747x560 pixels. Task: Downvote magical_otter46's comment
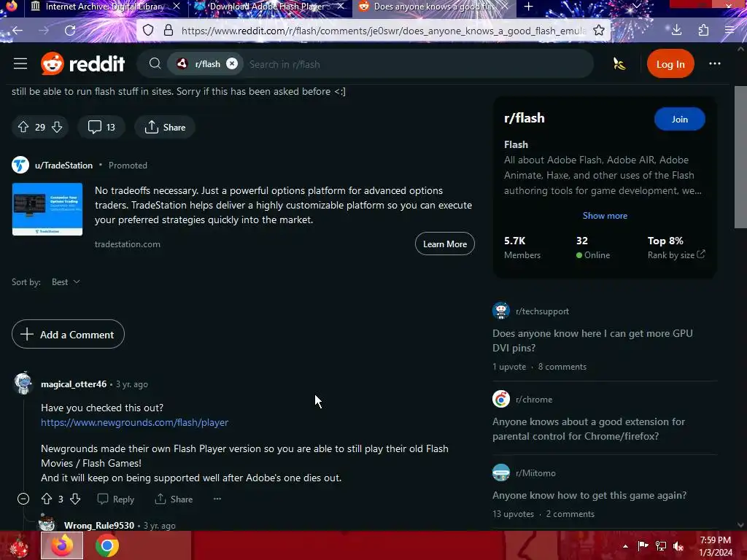75,499
